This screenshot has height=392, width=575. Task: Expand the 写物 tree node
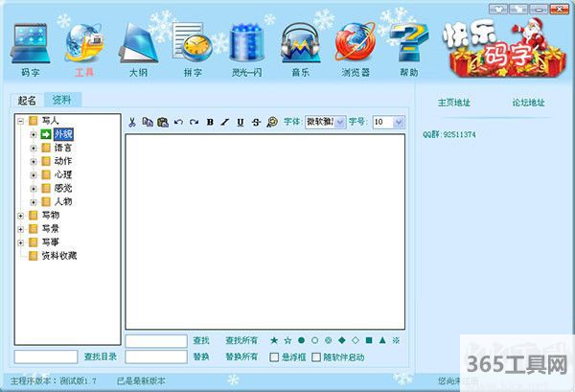[x=21, y=216]
